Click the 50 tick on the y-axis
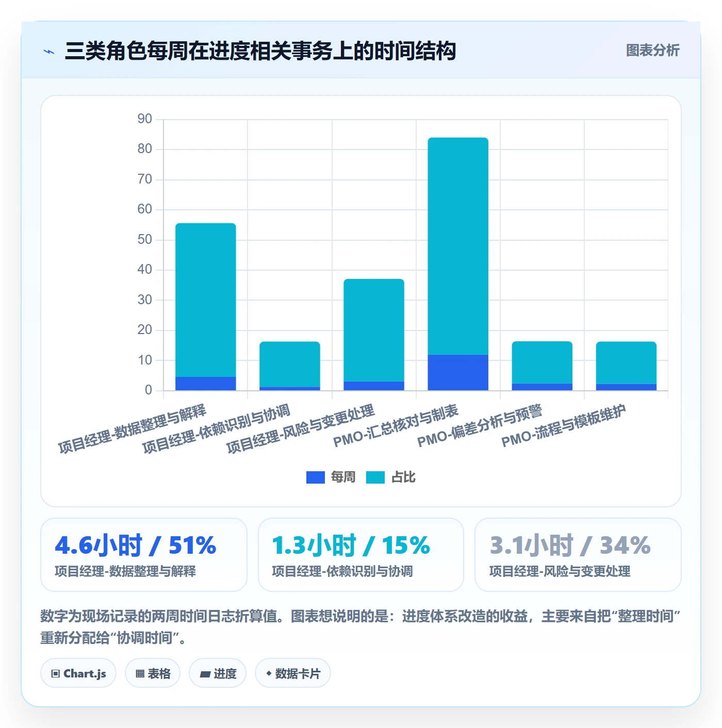The image size is (722, 728). point(145,240)
